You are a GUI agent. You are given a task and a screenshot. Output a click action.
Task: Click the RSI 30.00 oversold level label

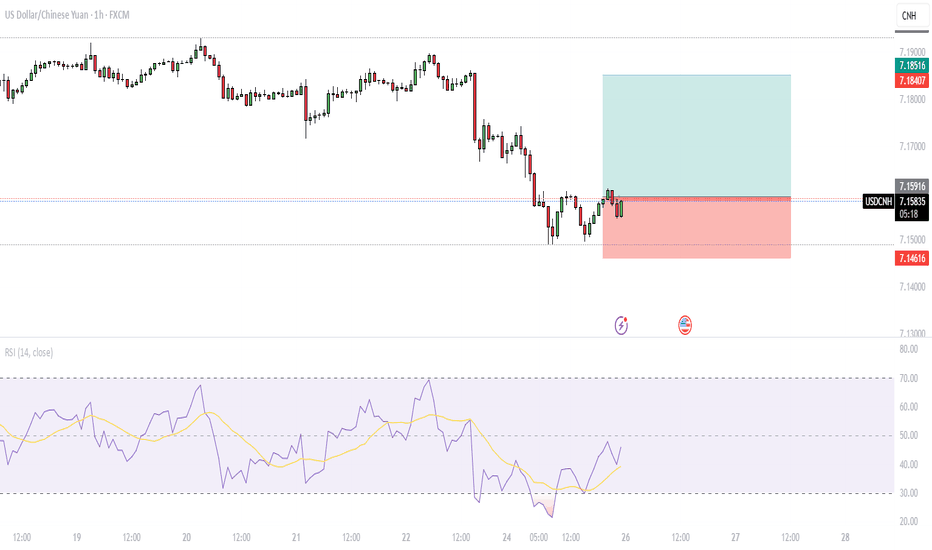click(909, 493)
